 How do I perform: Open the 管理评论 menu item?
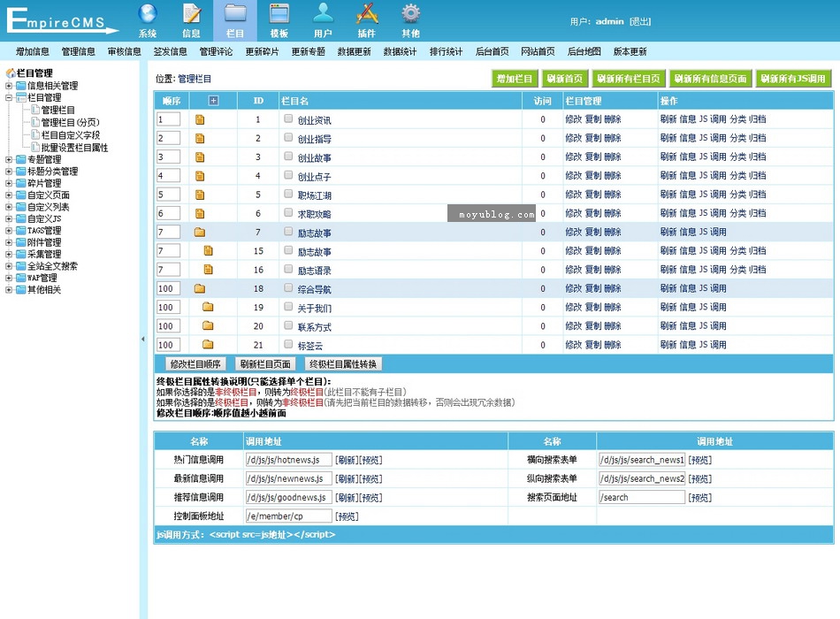coord(216,51)
